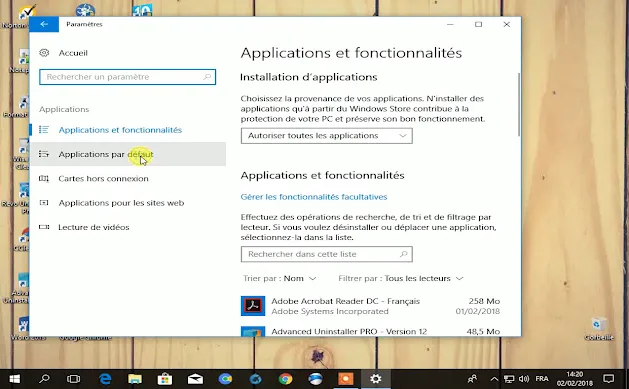The height and width of the screenshot is (389, 629).
Task: Click the Adobe Acrobat Reader DC icon
Action: click(x=253, y=306)
